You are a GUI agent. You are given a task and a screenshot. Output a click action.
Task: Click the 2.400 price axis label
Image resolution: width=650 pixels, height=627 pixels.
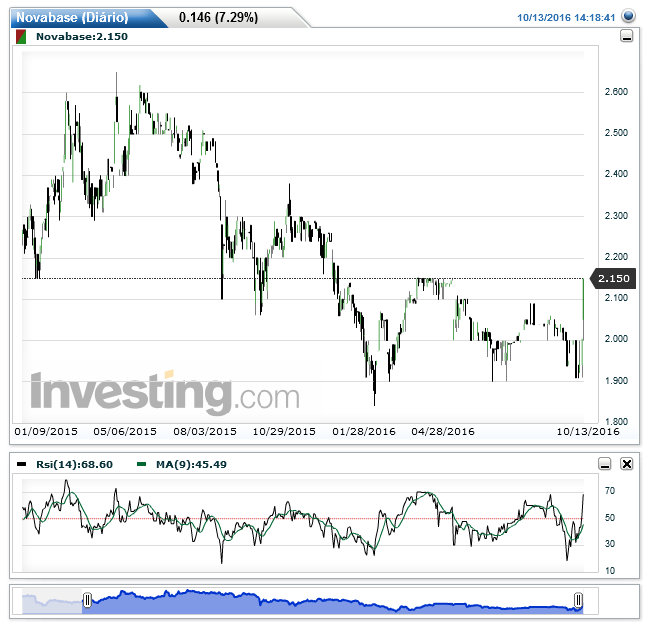pos(616,174)
